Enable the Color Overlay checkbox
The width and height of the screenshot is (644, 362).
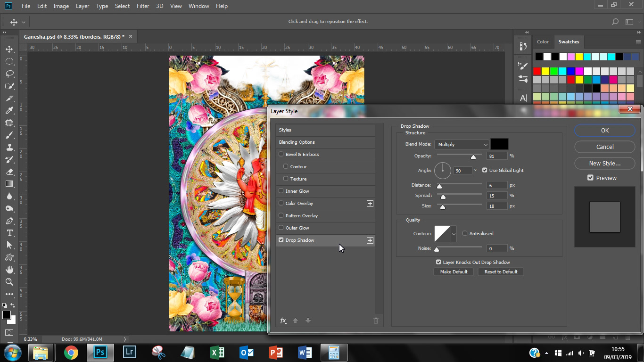(281, 203)
